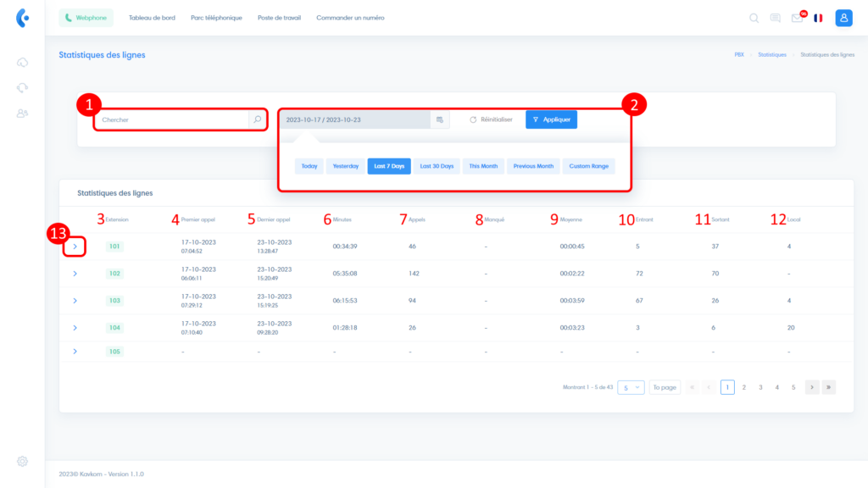Click the settings gear in sidebar
The width and height of the screenshot is (868, 488).
[x=23, y=461]
